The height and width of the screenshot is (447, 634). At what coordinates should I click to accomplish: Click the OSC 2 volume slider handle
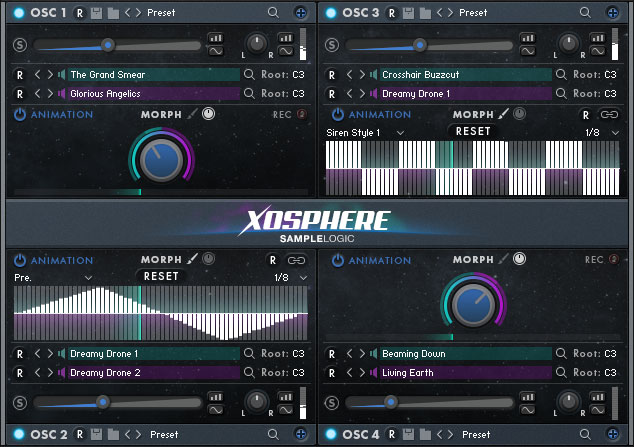pos(102,402)
